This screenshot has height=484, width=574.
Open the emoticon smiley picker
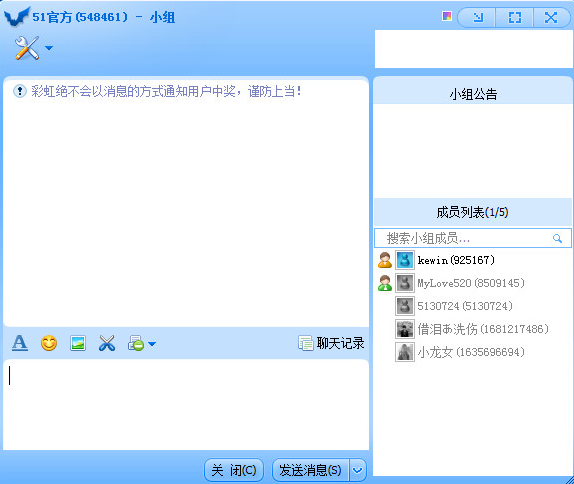(x=49, y=343)
